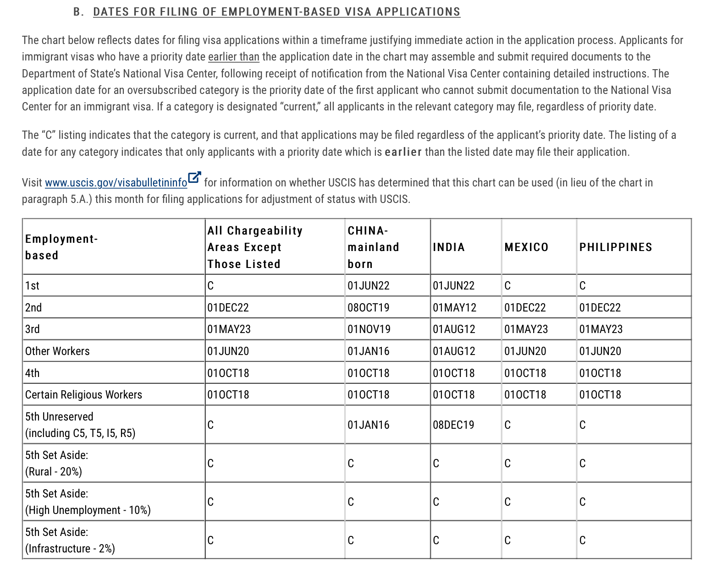Click the 08OCT19 cell in China 2nd row

[x=369, y=307]
